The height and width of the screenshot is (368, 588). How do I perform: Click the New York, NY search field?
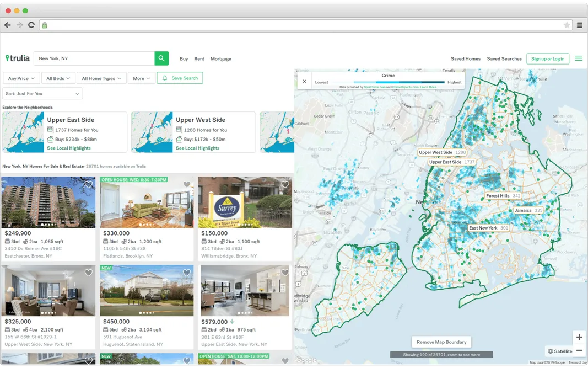click(94, 58)
